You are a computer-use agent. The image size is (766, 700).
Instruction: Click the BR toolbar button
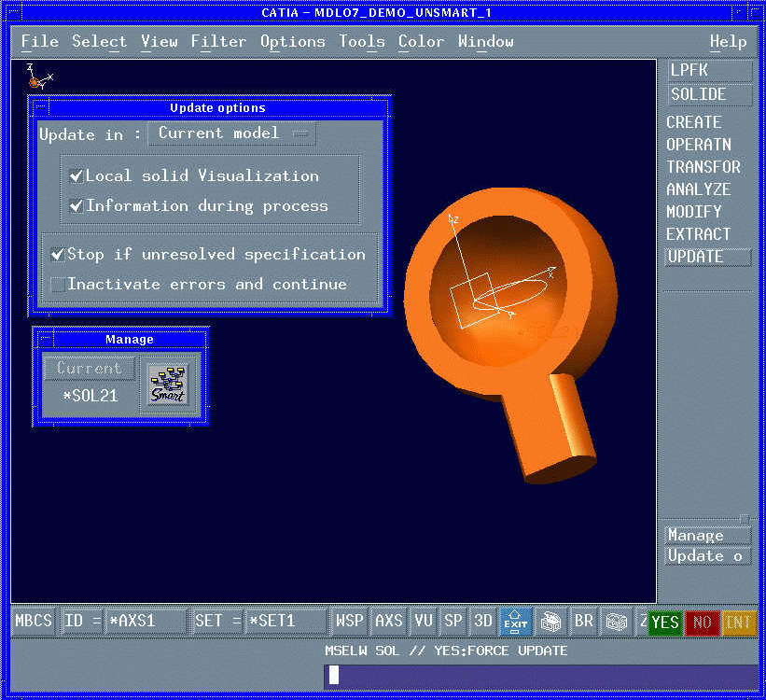pos(583,622)
